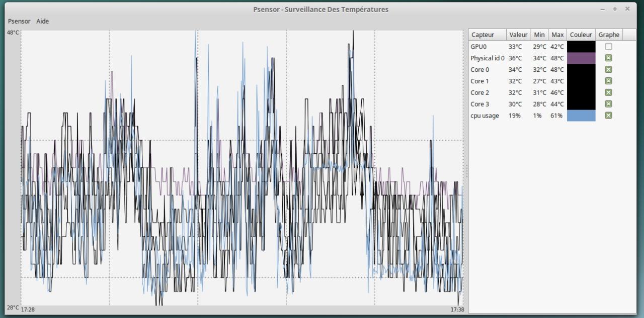Open the Core 3 color swatch
Viewport: 644px width, 318px height.
(581, 104)
